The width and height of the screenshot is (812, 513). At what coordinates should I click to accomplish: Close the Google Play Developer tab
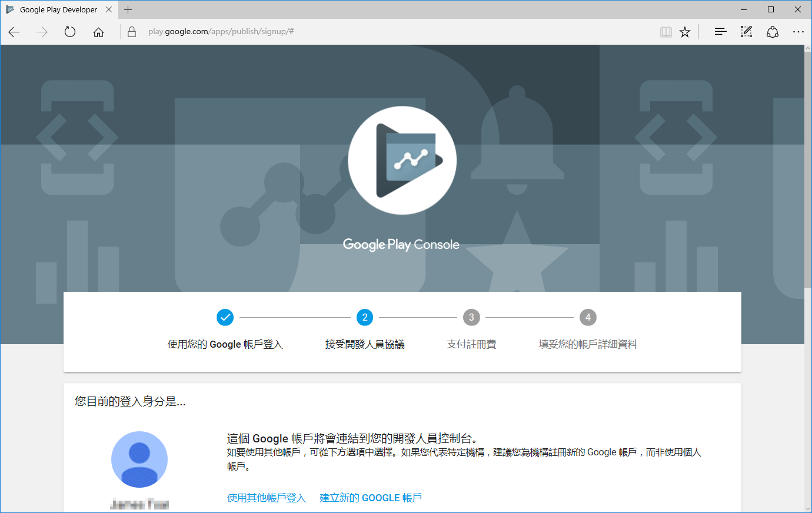pyautogui.click(x=109, y=9)
